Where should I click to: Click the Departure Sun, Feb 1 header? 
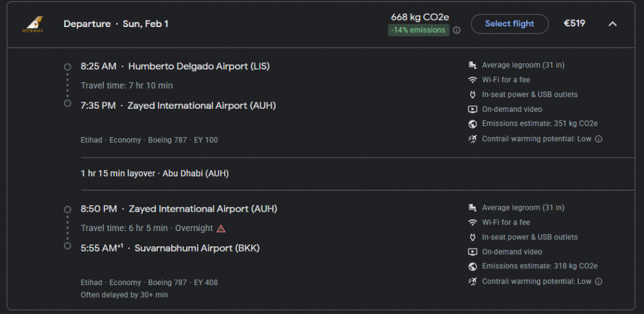tap(116, 24)
